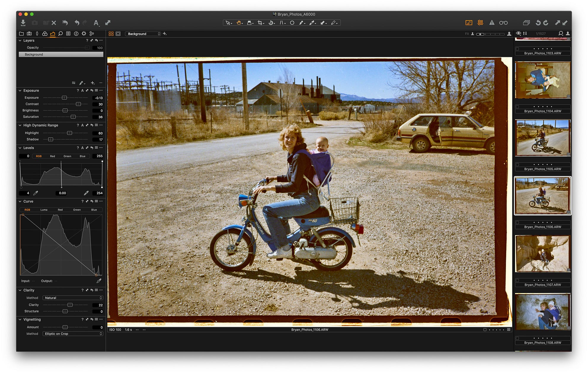This screenshot has width=588, height=373.
Task: Toggle the grid overlay icon
Action: tap(480, 23)
